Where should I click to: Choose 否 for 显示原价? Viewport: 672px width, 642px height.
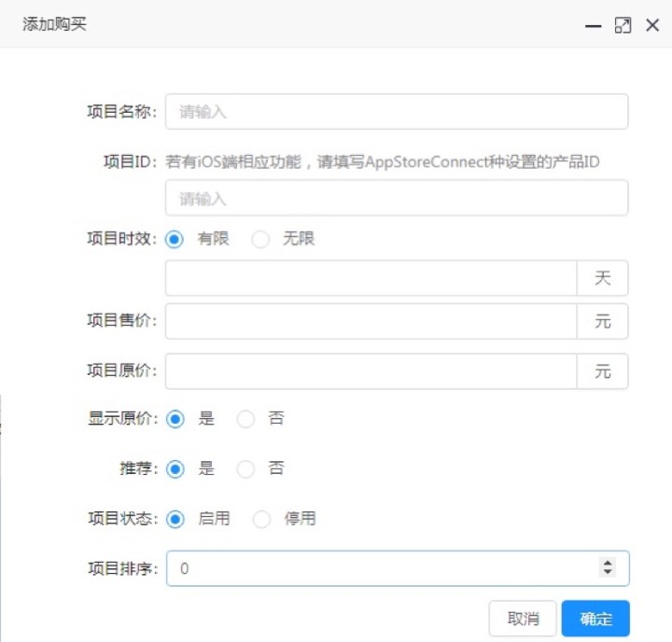tap(245, 419)
